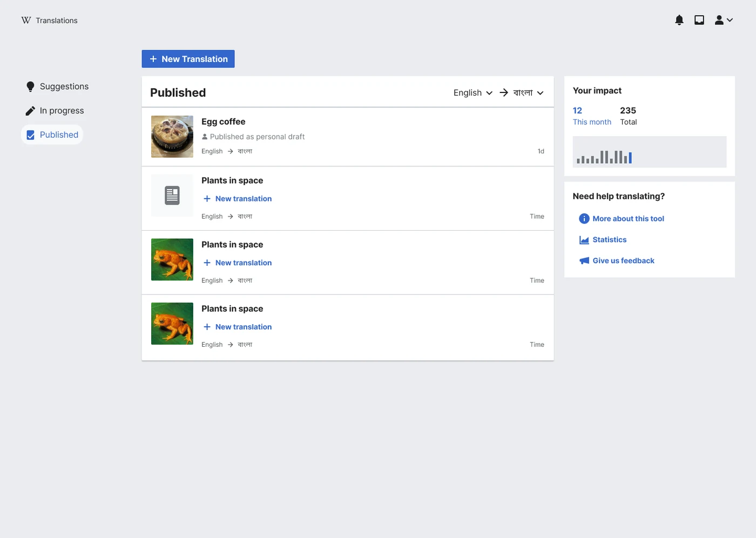
Task: Click the Need help translating? heading
Action: [619, 196]
